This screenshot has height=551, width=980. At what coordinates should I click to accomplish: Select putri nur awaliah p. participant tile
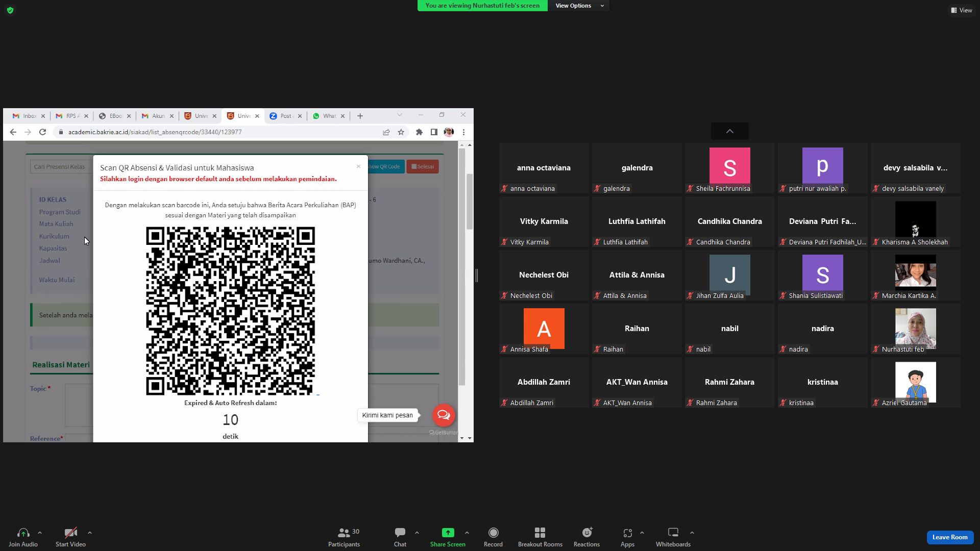coord(823,168)
